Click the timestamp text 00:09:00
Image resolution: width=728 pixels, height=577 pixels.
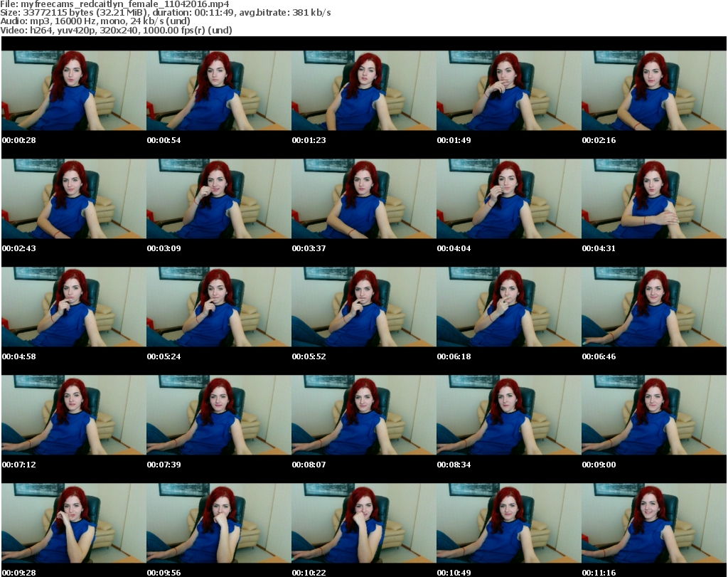pos(599,465)
